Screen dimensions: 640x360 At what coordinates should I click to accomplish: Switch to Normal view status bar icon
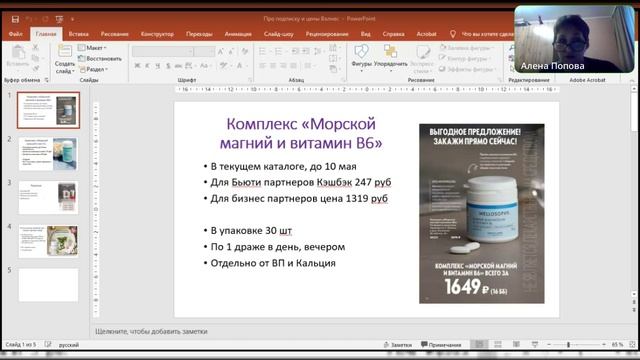479,344
